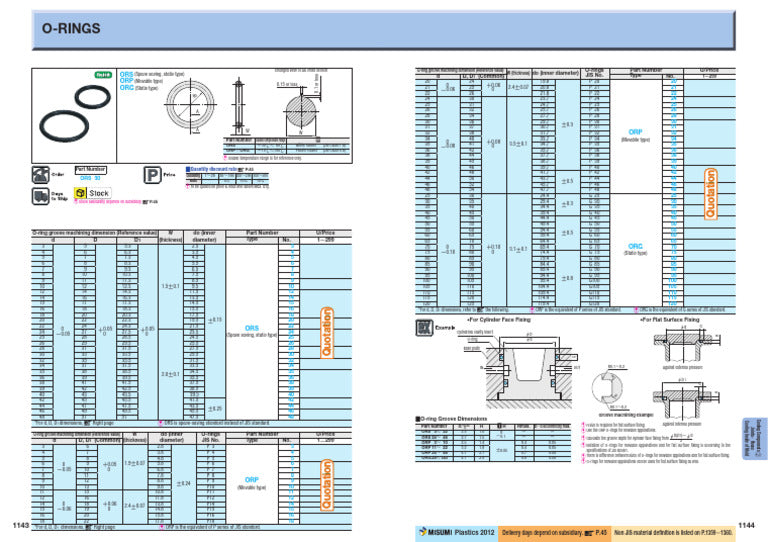
Task: Click the EX Example icon
Action: coord(424,327)
